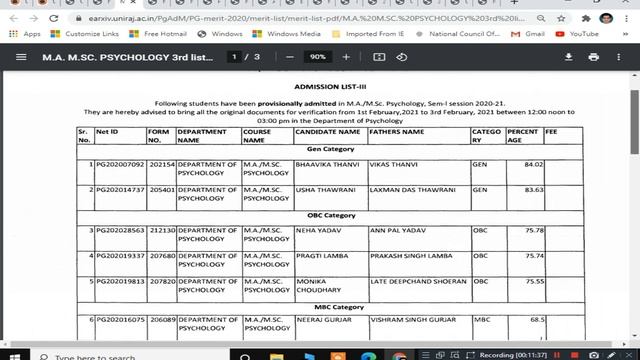Expand the hidden bookmarks chevron
Screen dimensions: 640x360
point(625,34)
